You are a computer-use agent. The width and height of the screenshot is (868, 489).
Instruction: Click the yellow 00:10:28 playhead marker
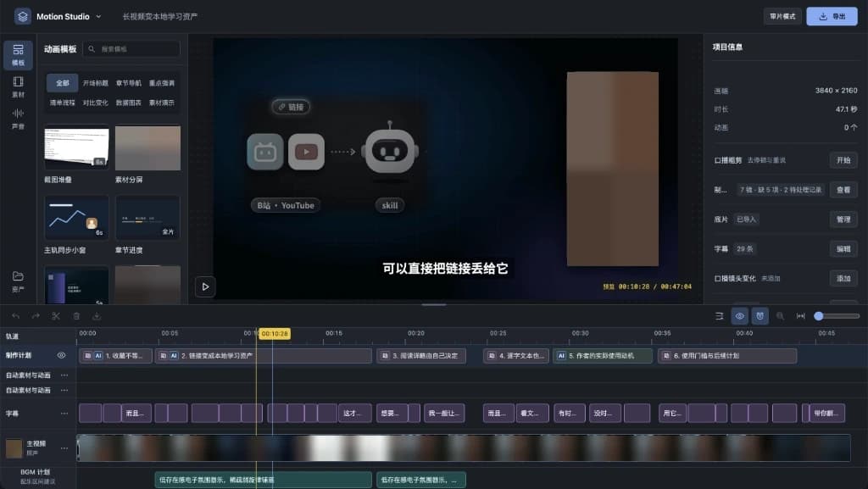tap(275, 334)
